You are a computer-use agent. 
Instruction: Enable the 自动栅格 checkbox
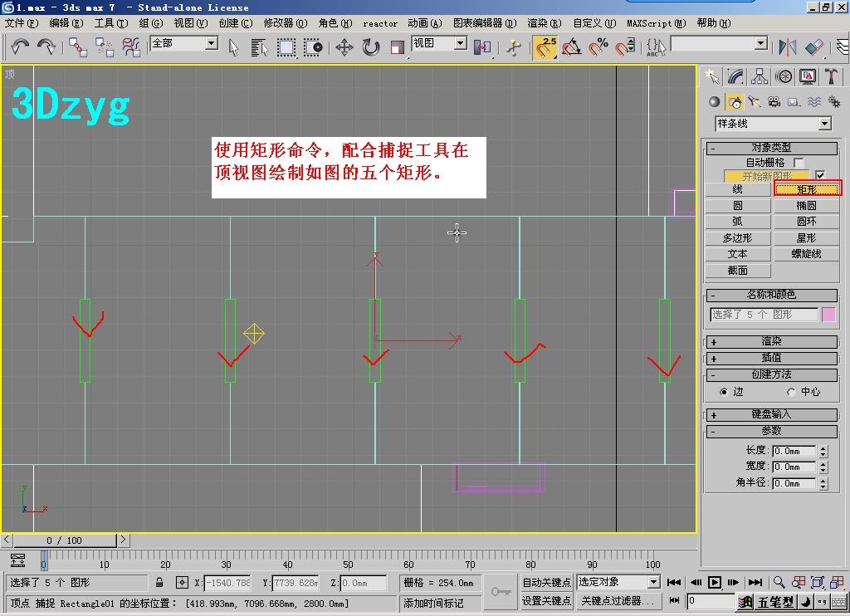(x=799, y=163)
